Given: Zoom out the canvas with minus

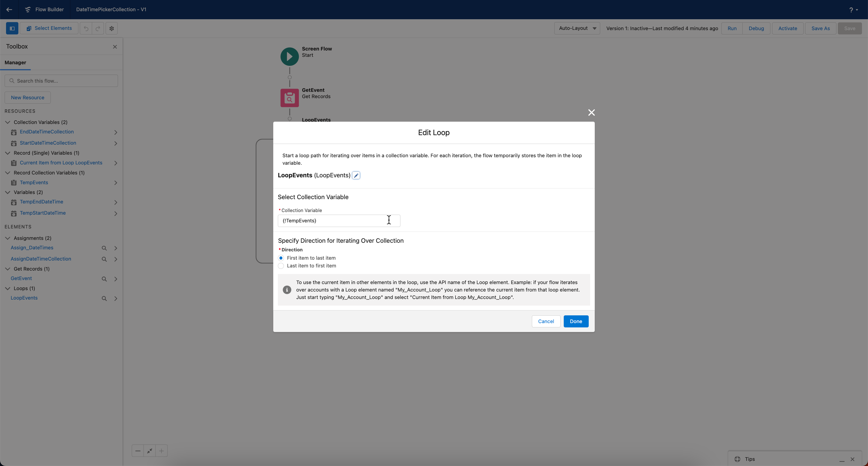Looking at the screenshot, I should pyautogui.click(x=138, y=451).
